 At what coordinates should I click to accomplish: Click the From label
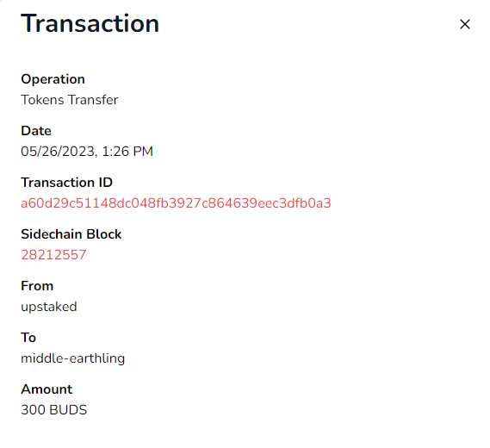pyautogui.click(x=37, y=286)
